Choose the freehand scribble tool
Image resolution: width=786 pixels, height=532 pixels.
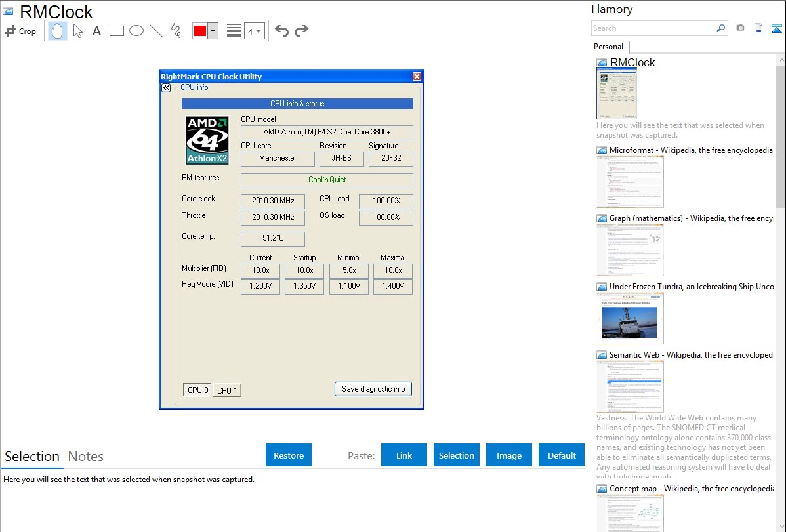point(176,31)
